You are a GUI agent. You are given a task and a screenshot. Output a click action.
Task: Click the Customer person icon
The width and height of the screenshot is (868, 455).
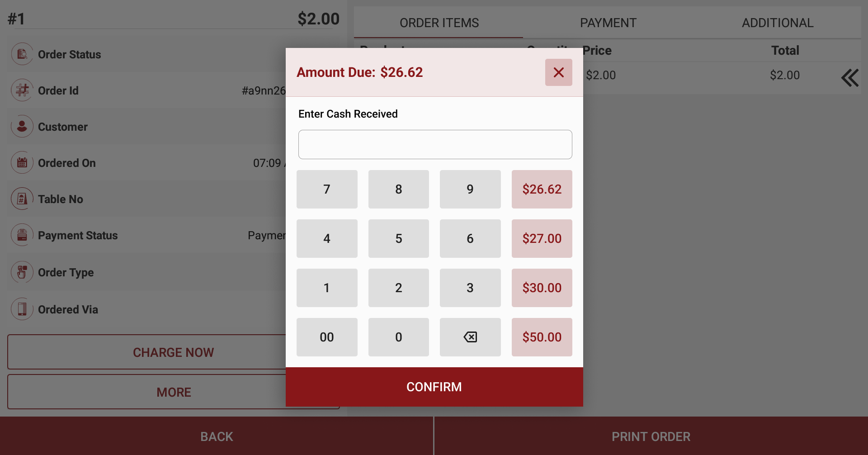tap(22, 127)
